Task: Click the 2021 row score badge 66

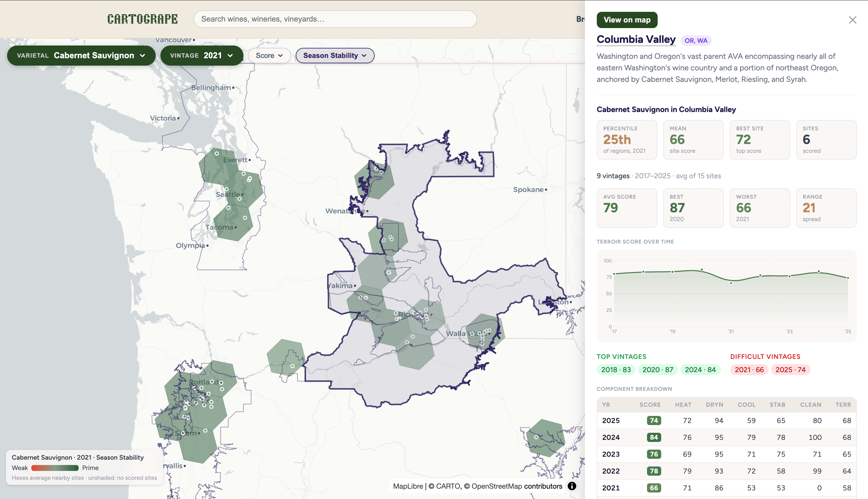Action: click(x=654, y=487)
